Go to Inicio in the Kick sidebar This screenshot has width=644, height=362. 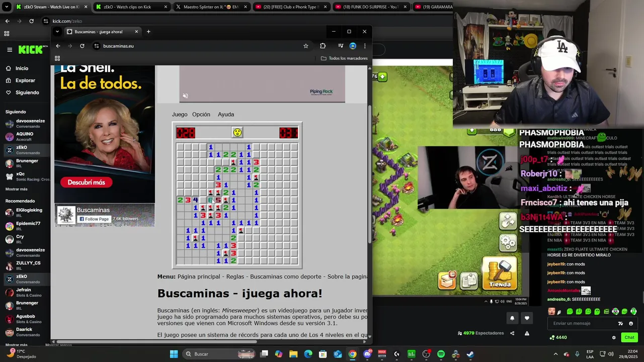pos(22,68)
